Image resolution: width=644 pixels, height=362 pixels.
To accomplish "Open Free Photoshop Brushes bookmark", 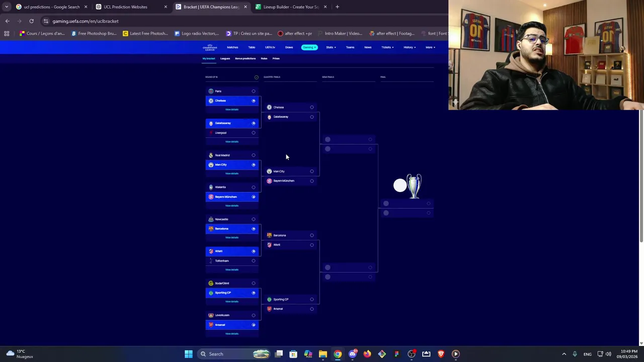I will tap(94, 34).
